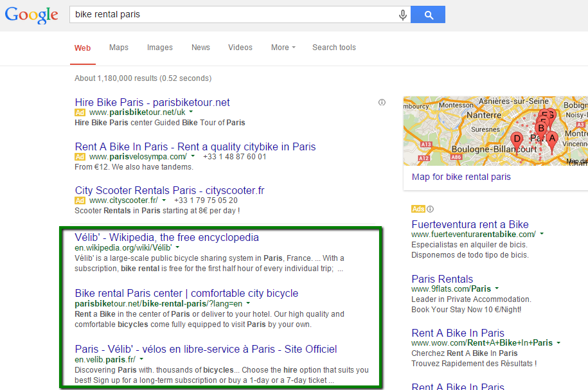Click phone number +33 1 48 87 60 01
The width and height of the screenshot is (588, 390).
tap(235, 157)
